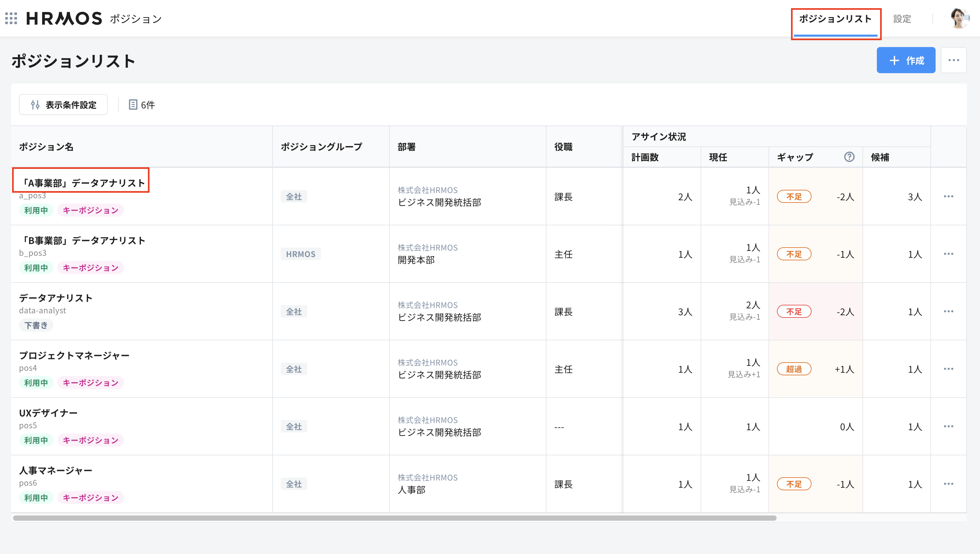Screen dimensions: 980x554
Task: Click the 超過 badge on プロジェクトマネージャー row
Action: tap(794, 368)
